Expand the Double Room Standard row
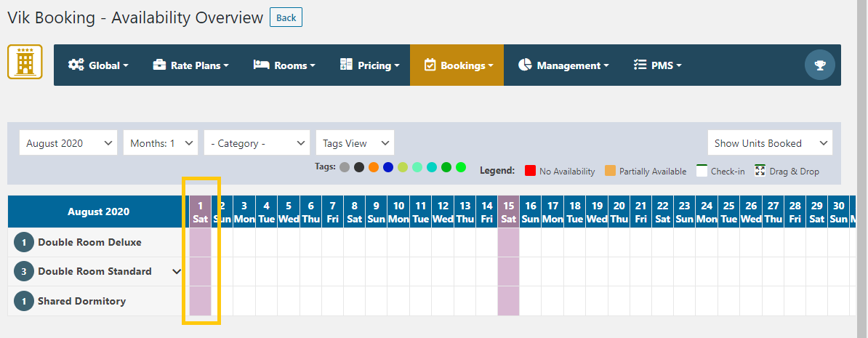Image resolution: width=868 pixels, height=338 pixels. (177, 271)
